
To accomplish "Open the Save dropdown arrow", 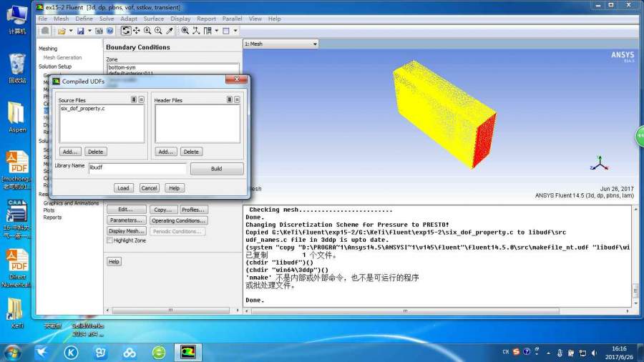I will (89, 31).
